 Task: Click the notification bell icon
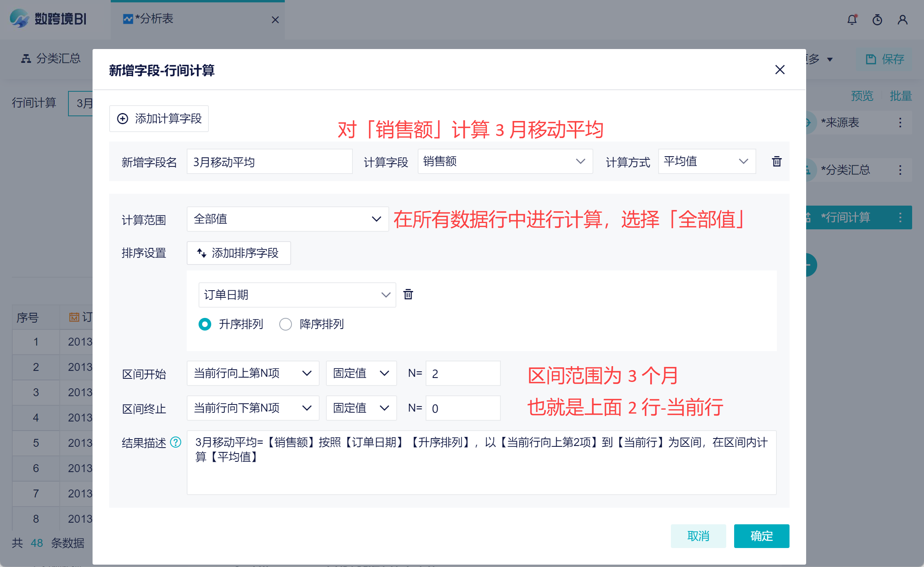click(852, 20)
